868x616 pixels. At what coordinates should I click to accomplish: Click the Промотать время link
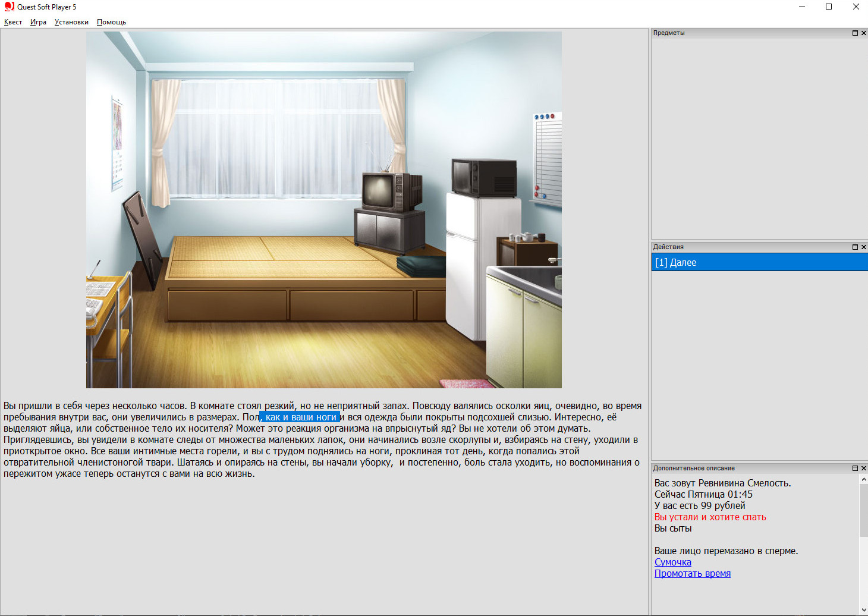(692, 573)
